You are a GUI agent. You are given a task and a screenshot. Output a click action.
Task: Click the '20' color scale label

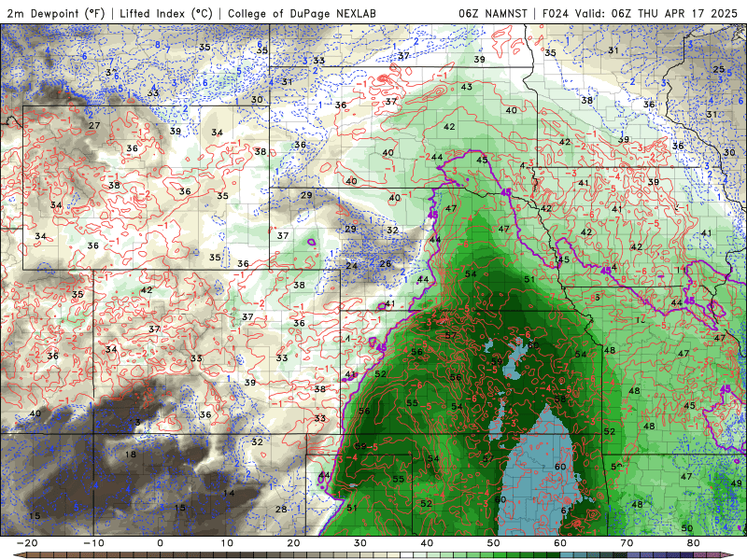[x=293, y=543]
